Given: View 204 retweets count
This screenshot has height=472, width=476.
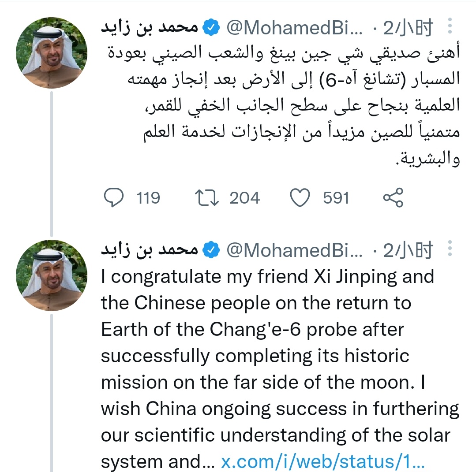Looking at the screenshot, I should coord(245,198).
